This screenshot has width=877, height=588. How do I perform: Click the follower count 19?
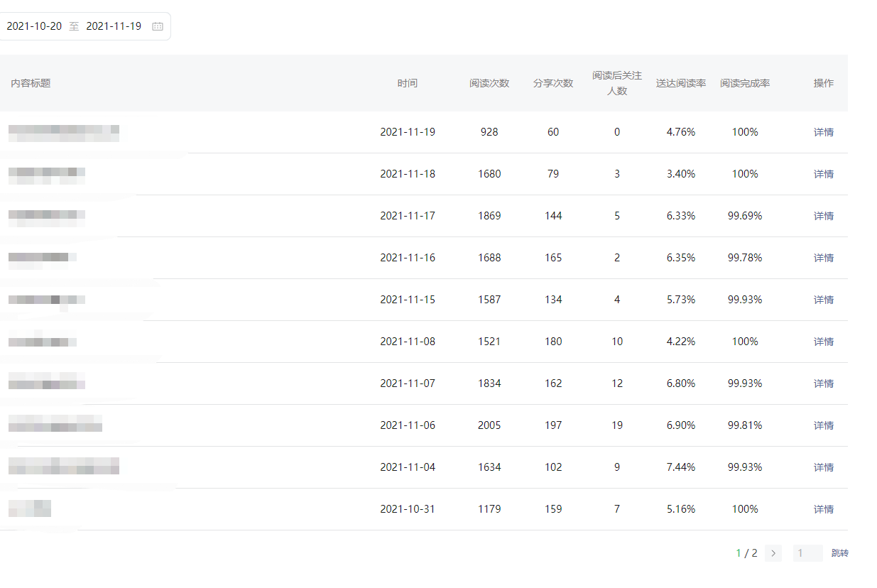click(617, 425)
